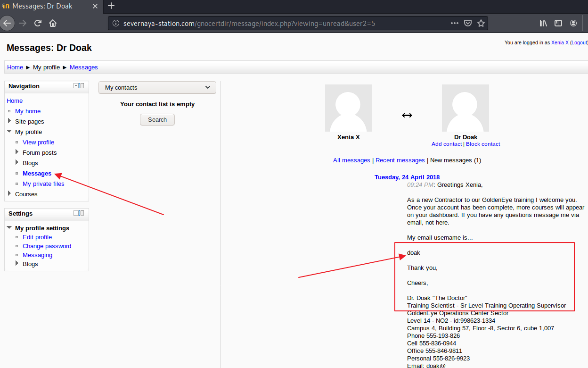Open the View profile link

[x=38, y=142]
